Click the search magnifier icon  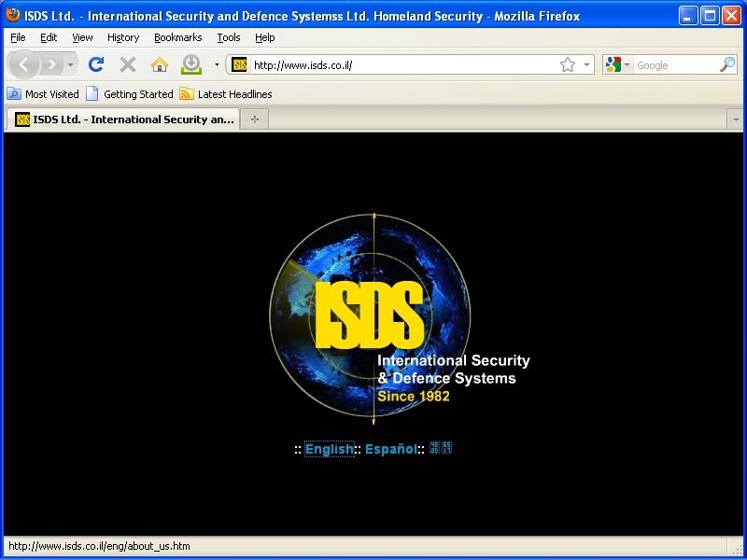(x=726, y=64)
